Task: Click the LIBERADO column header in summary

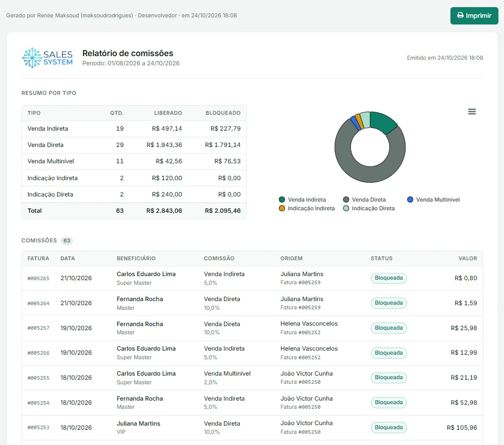Action: coord(168,113)
